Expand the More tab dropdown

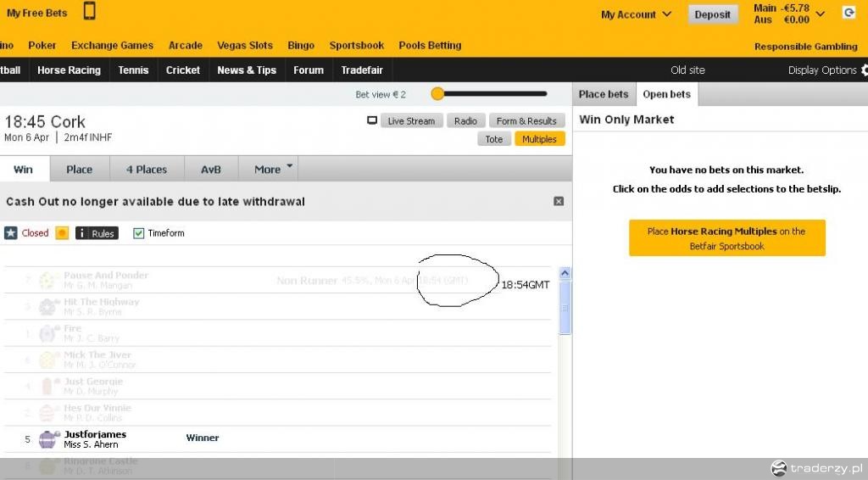269,169
